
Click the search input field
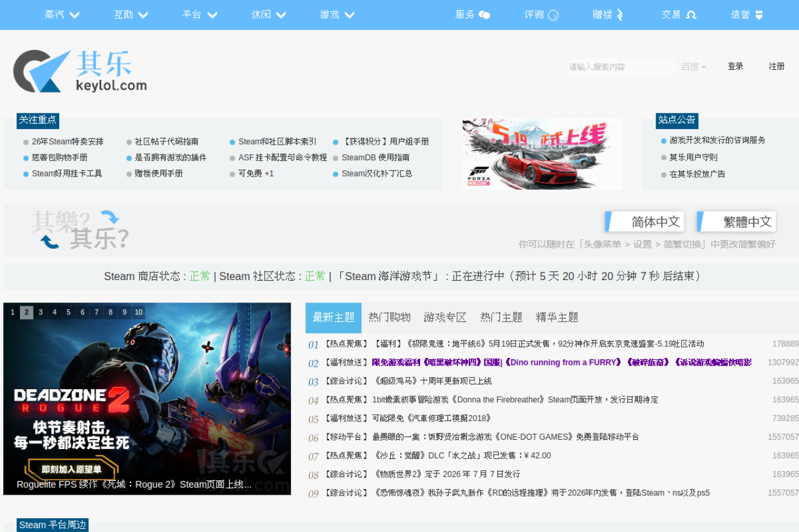tap(622, 67)
